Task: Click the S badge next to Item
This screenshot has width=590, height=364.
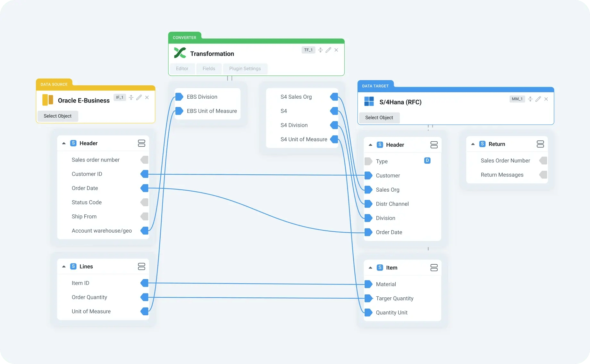Action: 380,268
